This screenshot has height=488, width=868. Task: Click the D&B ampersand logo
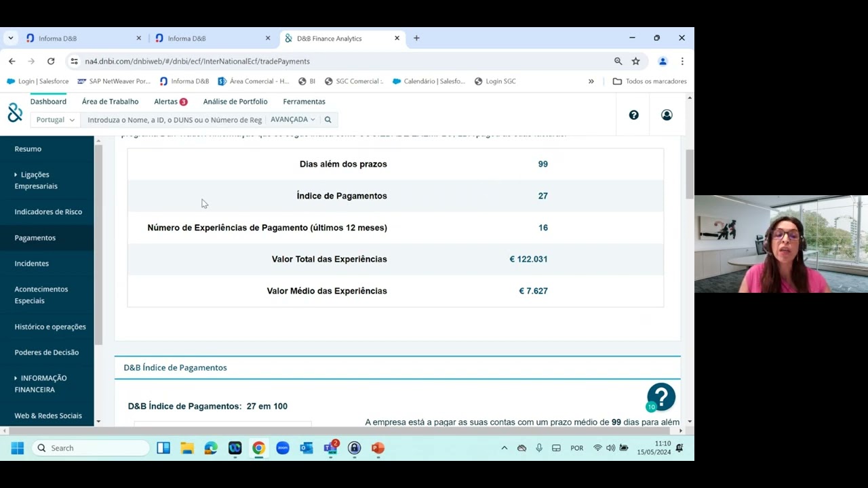15,113
